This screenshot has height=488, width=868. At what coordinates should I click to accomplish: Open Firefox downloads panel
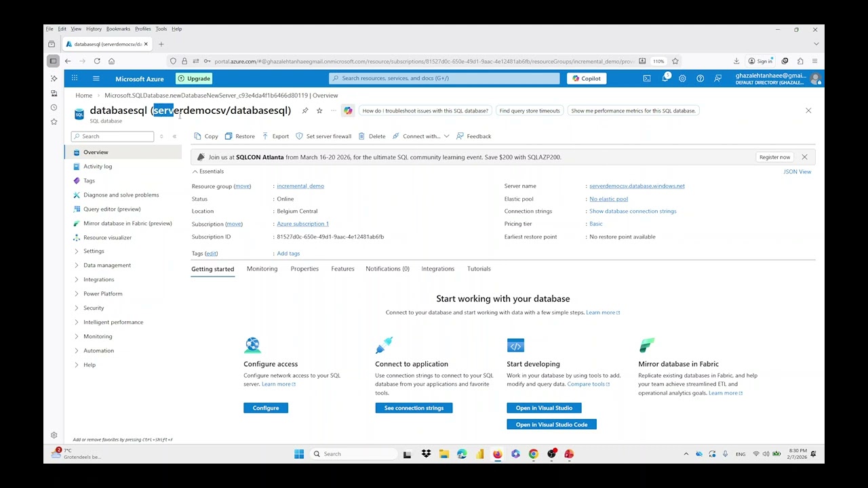pos(736,61)
